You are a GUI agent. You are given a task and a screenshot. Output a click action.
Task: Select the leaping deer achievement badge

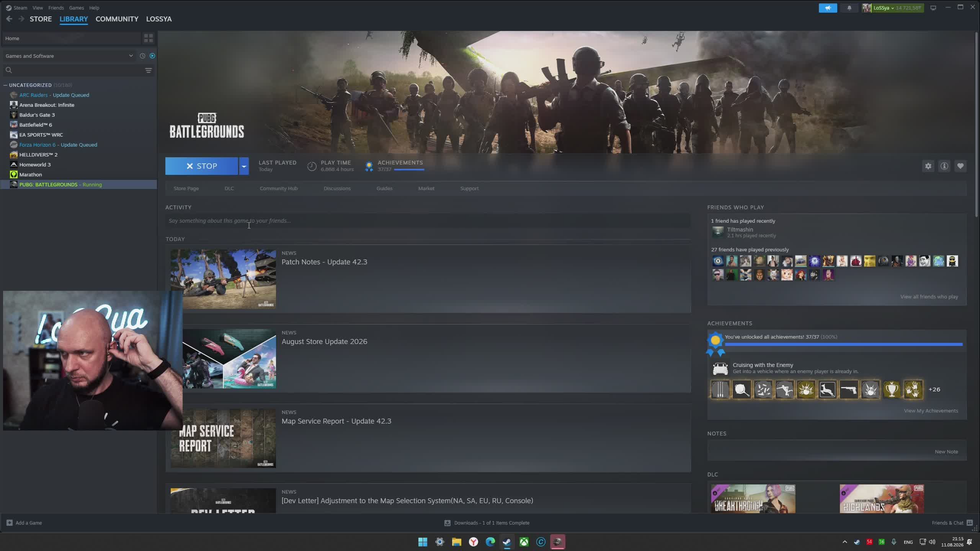(x=827, y=390)
